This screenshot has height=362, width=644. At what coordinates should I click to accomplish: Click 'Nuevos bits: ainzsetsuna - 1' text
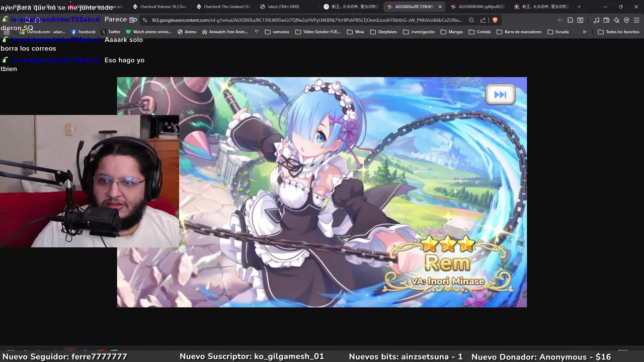[406, 356]
